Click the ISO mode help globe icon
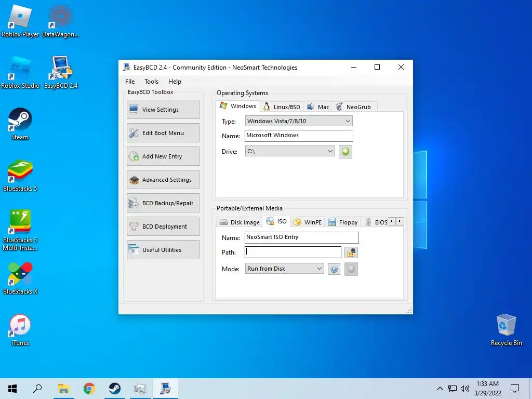 334,269
